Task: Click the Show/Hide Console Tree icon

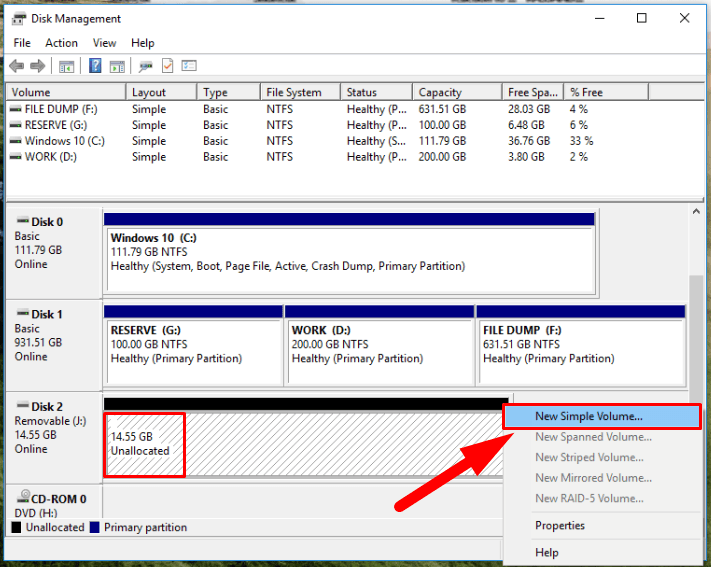Action: pyautogui.click(x=66, y=67)
